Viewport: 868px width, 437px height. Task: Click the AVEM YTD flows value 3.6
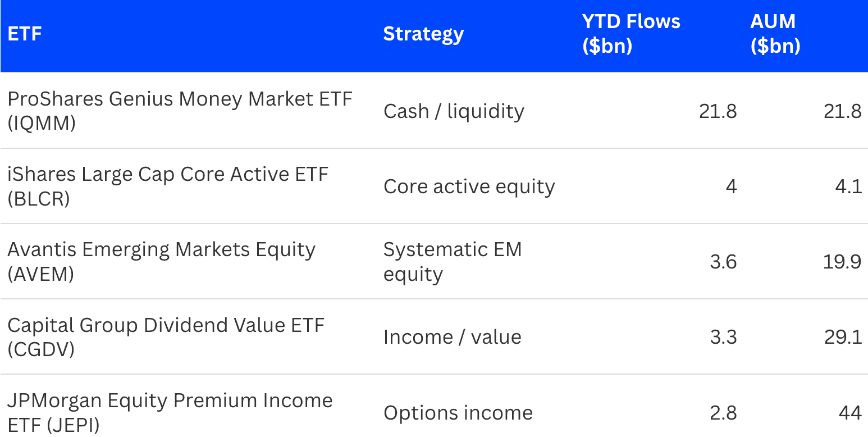click(x=723, y=262)
